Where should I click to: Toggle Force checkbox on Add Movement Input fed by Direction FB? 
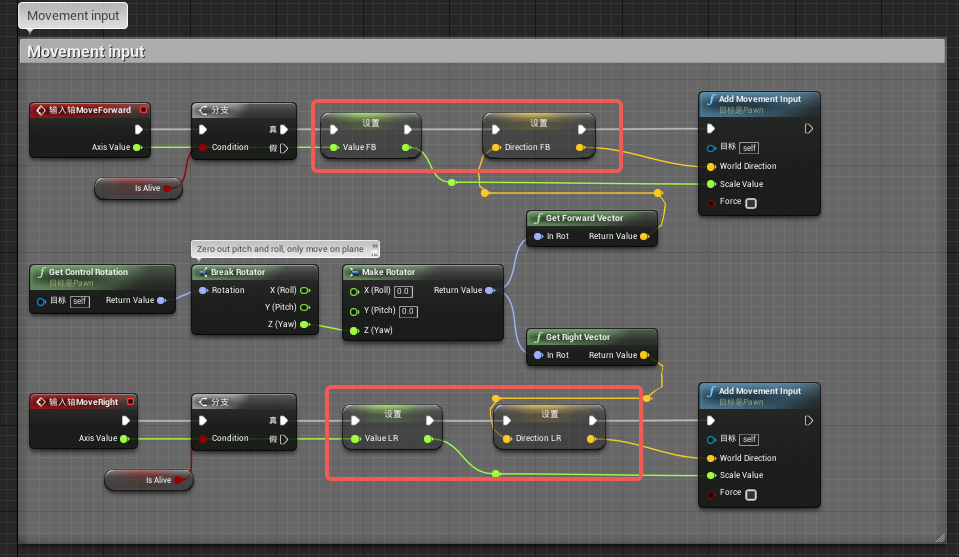point(751,203)
